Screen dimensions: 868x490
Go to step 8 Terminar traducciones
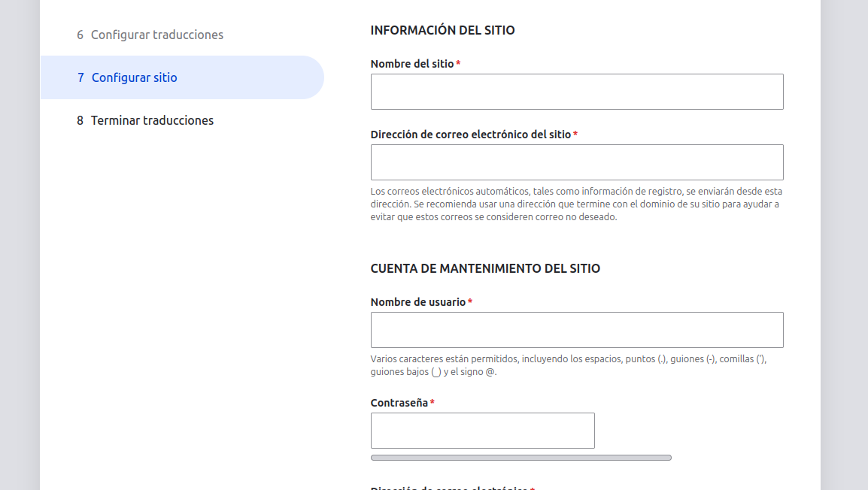tap(152, 120)
